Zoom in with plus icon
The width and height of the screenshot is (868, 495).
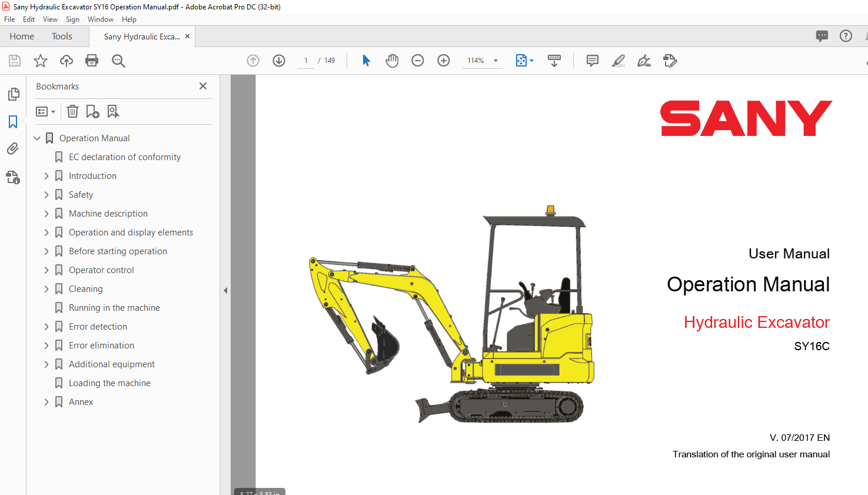(444, 61)
